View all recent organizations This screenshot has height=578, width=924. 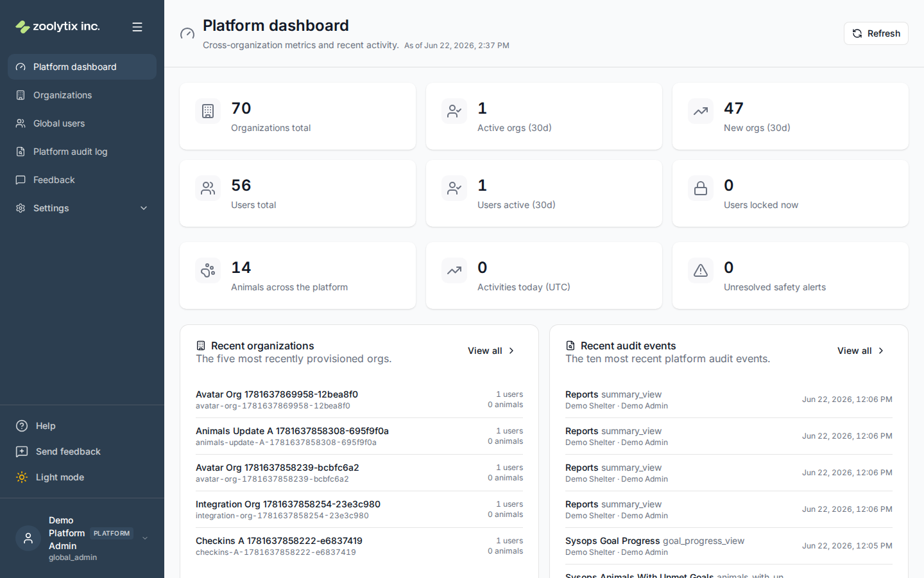pyautogui.click(x=492, y=351)
